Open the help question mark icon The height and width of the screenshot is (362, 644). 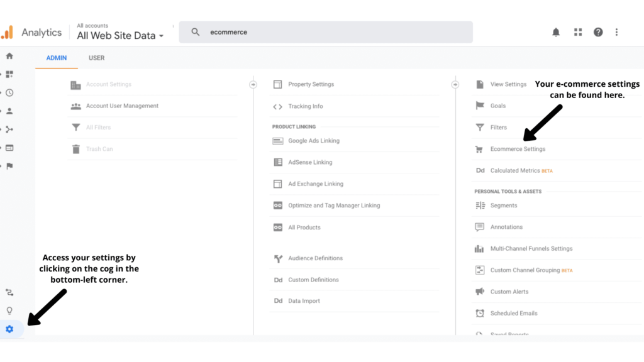pos(598,32)
